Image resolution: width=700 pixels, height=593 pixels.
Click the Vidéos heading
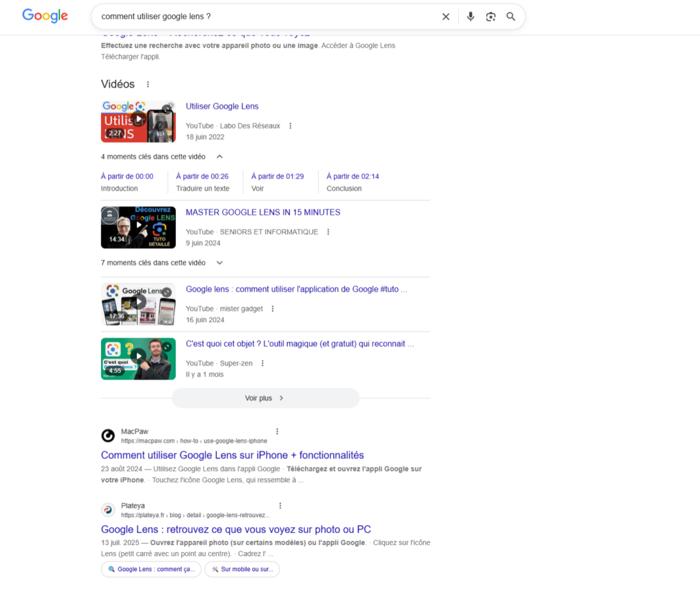coord(118,84)
